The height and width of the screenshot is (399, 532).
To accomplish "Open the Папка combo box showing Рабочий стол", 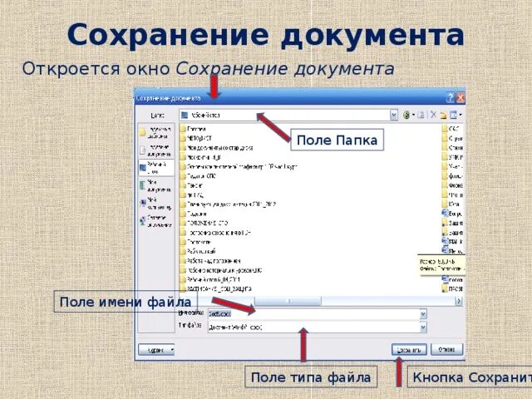I will pyautogui.click(x=288, y=116).
